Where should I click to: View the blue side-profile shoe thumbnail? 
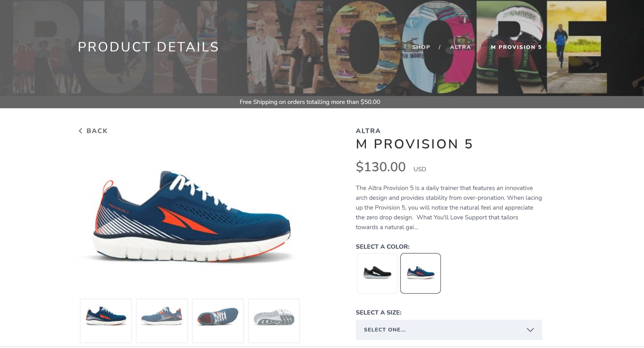coord(106,321)
